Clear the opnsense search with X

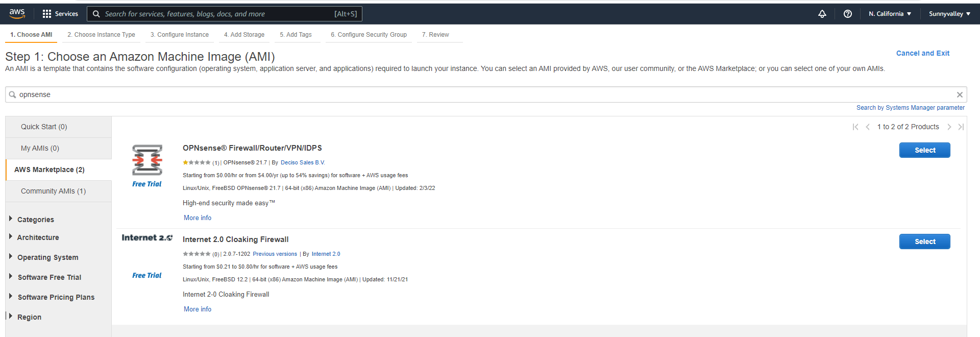click(960, 94)
